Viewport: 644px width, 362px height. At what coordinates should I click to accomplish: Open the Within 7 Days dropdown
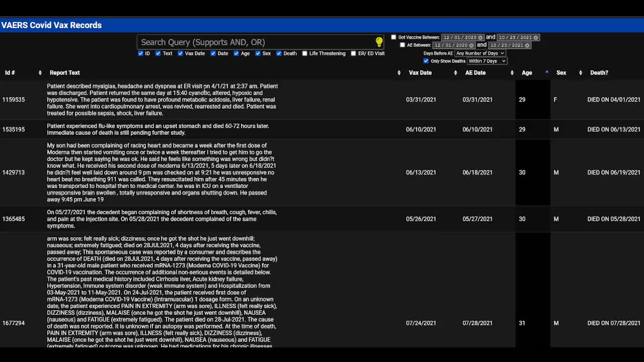tap(487, 61)
